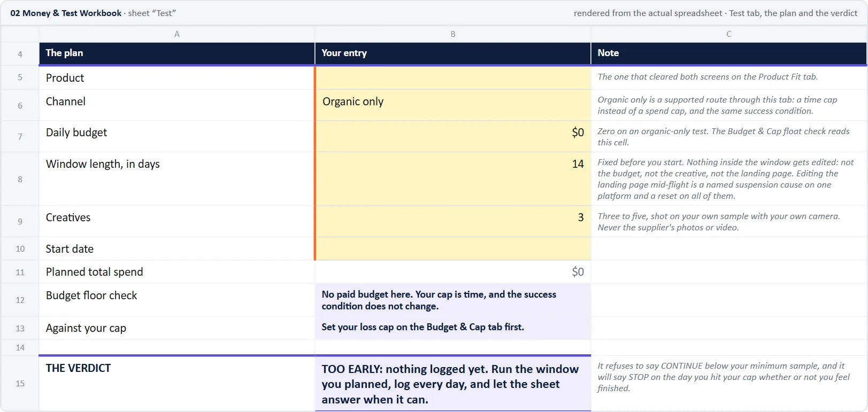Select column C header
The height and width of the screenshot is (412, 868).
(729, 34)
